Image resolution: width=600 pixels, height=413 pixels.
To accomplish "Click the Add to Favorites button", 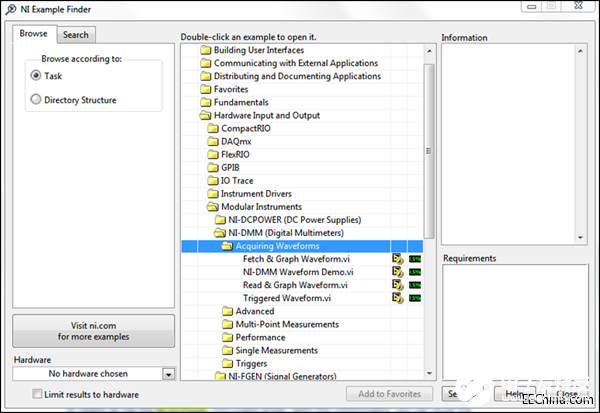I will tap(390, 394).
